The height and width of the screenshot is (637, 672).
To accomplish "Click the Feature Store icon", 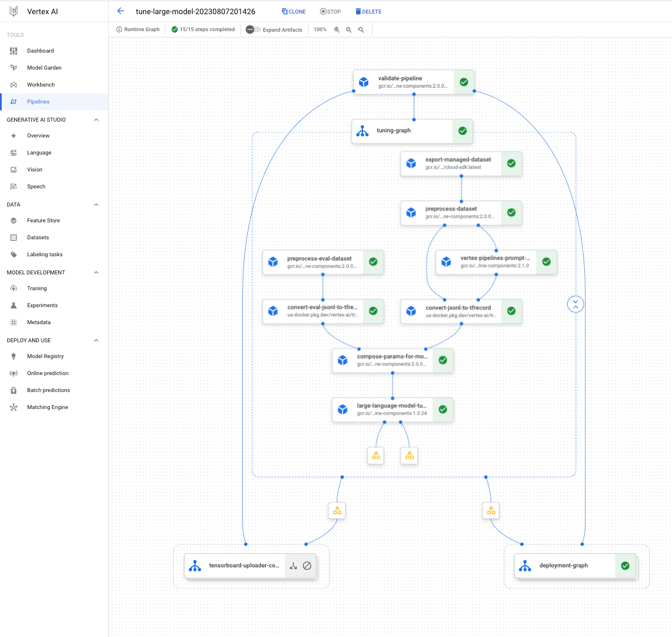I will (x=14, y=221).
